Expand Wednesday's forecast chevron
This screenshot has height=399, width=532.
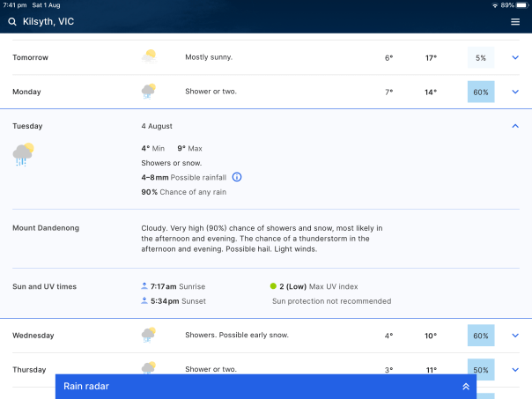coord(515,336)
